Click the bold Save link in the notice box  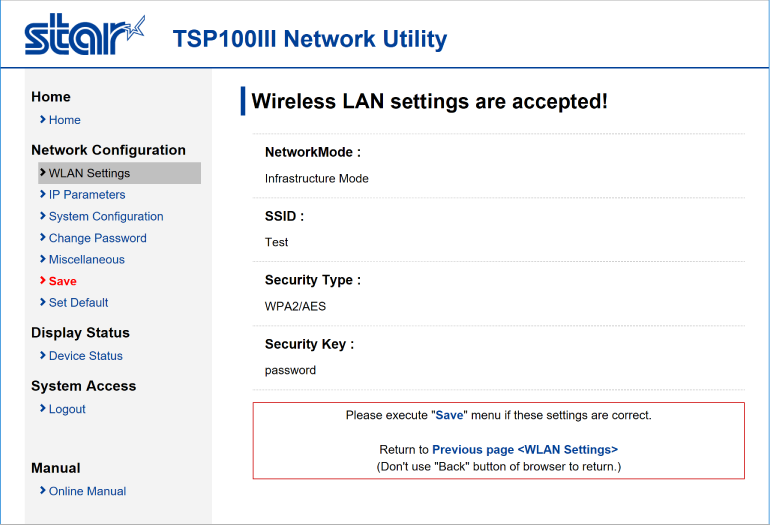[449, 415]
